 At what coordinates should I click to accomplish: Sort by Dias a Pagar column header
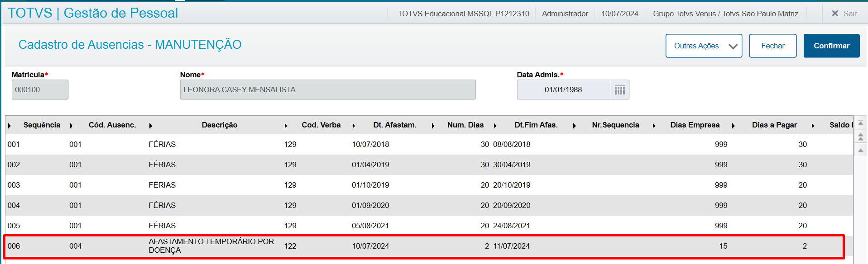[774, 125]
